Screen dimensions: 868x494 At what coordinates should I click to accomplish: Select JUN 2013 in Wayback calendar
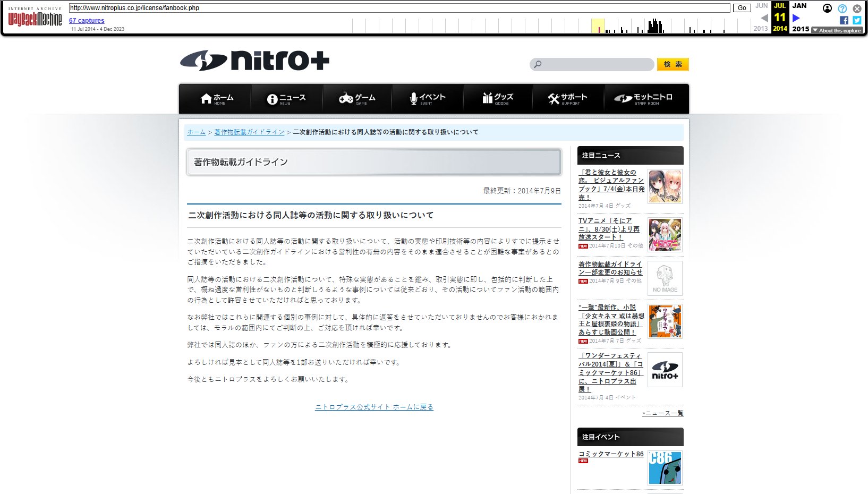[x=761, y=18]
